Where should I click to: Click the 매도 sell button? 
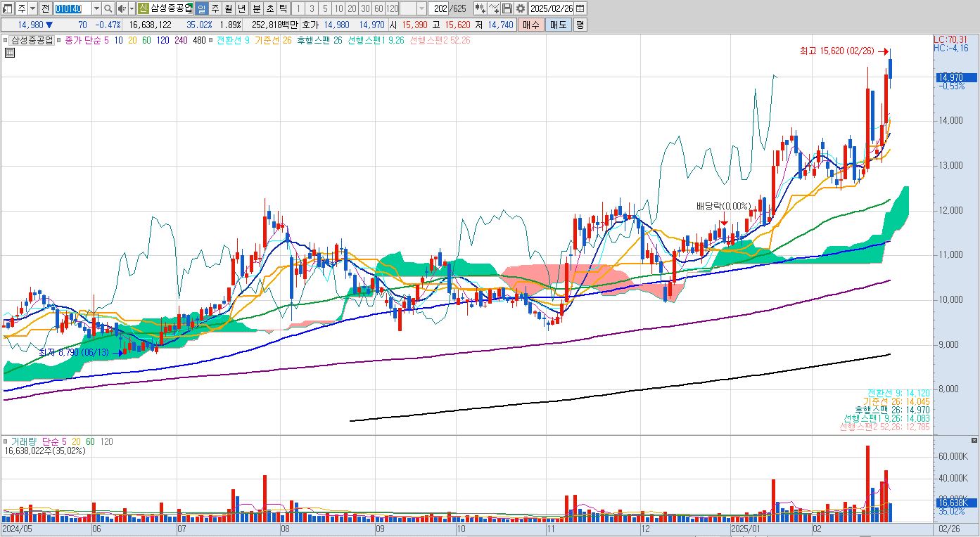[x=558, y=25]
